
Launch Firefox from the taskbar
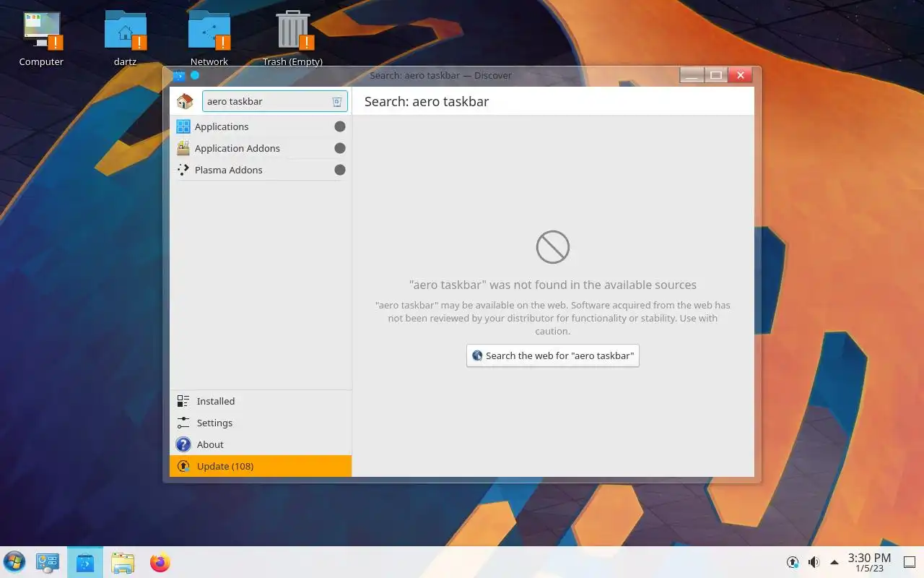160,562
